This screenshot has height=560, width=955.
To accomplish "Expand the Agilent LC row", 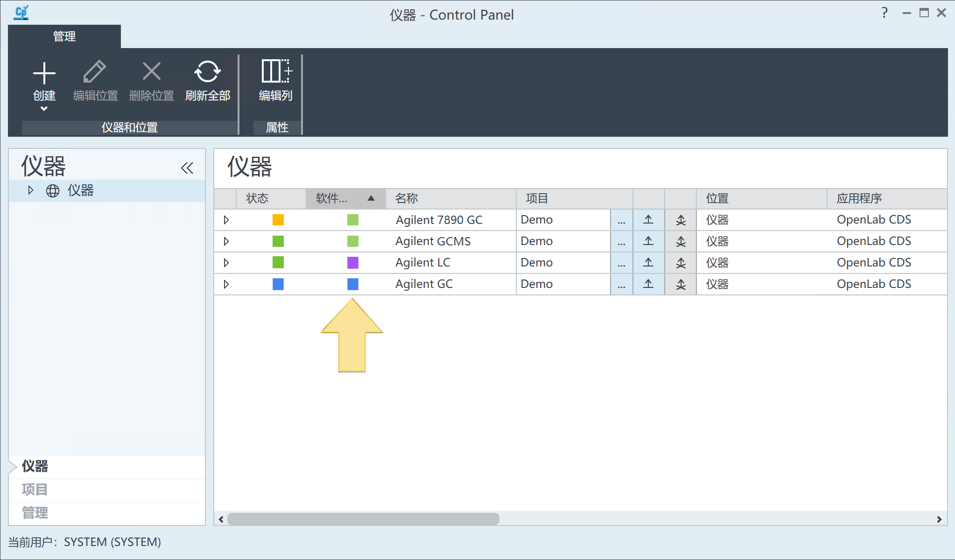I will [x=226, y=263].
